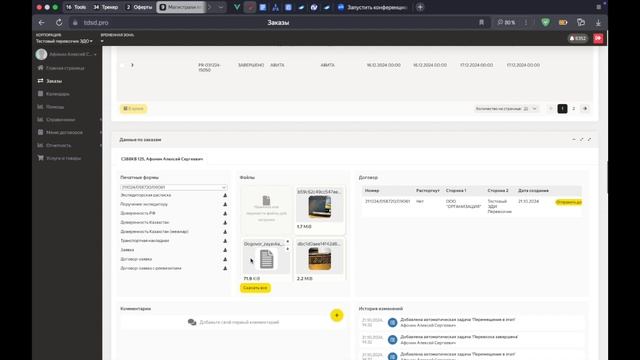The height and width of the screenshot is (360, 640).
Task: Switch to the Оферты tab group
Action: (139, 7)
